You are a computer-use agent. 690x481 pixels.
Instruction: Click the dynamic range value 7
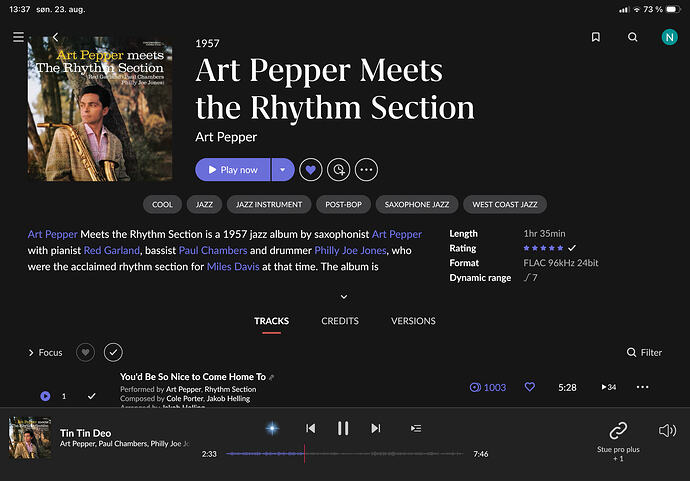(530, 278)
